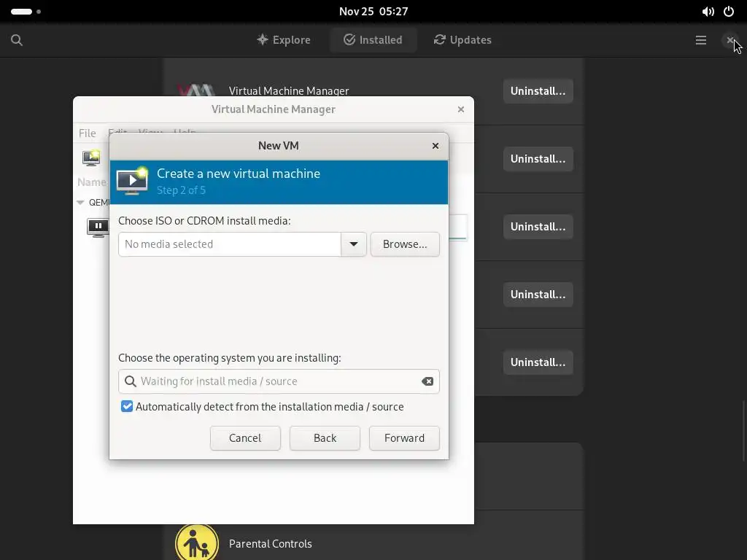
Task: Open the power menu in top bar
Action: tap(729, 12)
